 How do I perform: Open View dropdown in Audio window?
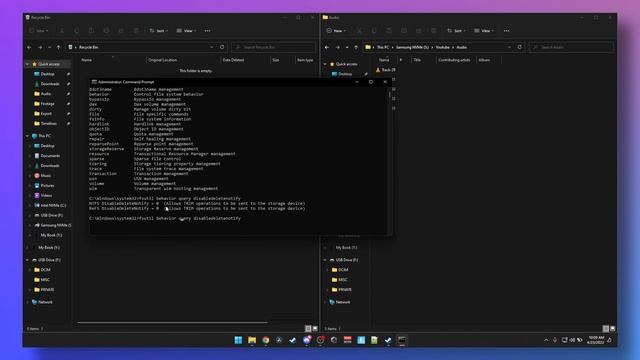[484, 31]
